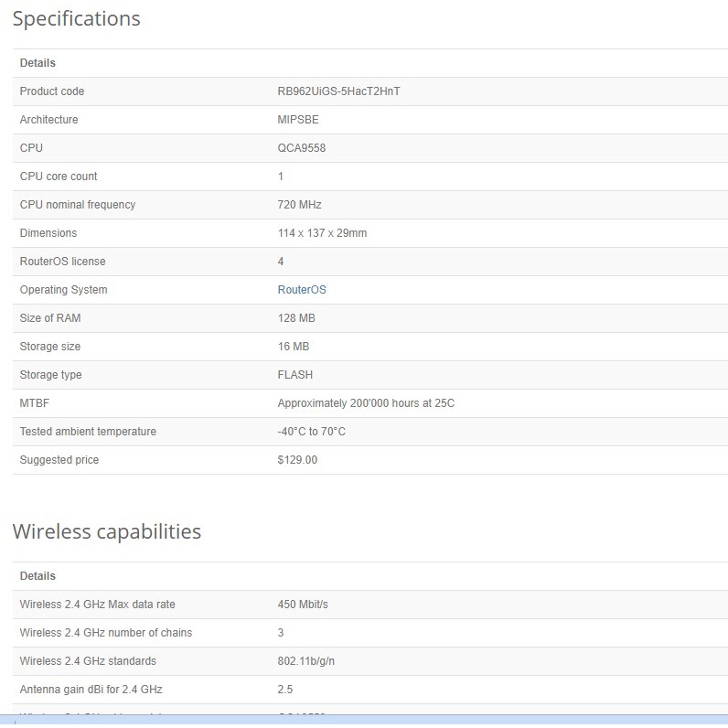
Task: Click the Storage size label
Action: 50,347
